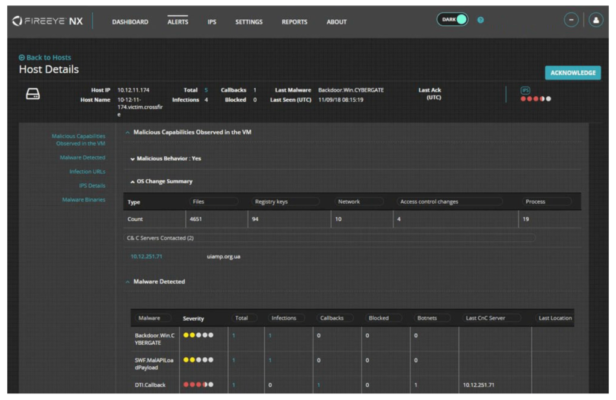Click the host server device icon
Viewport: 616px width, 400px height.
point(33,94)
